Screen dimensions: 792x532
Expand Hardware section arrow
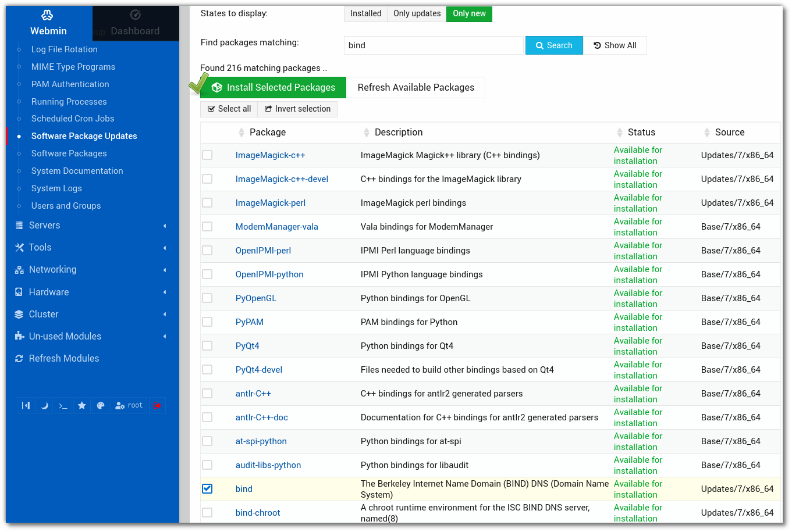165,292
